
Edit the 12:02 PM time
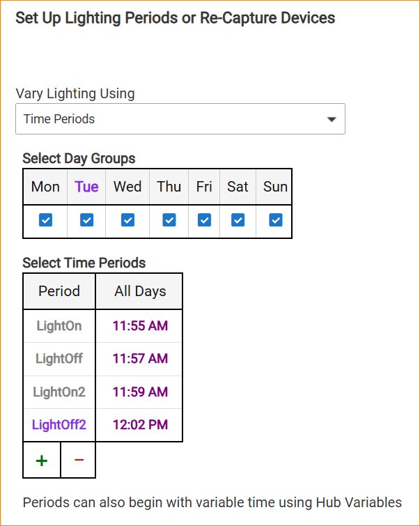140,424
